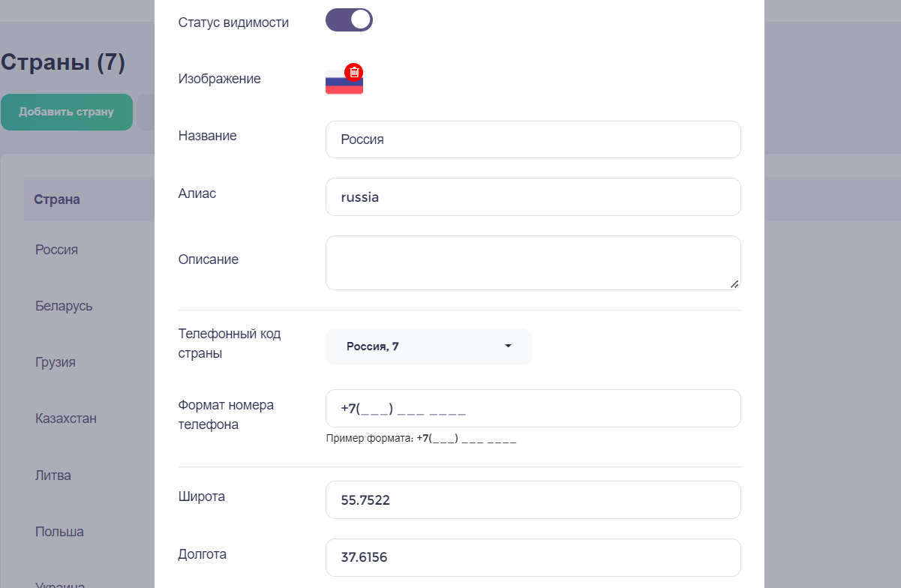Image resolution: width=901 pixels, height=588 pixels.
Task: Toggle the visibility status switch
Action: 349,19
